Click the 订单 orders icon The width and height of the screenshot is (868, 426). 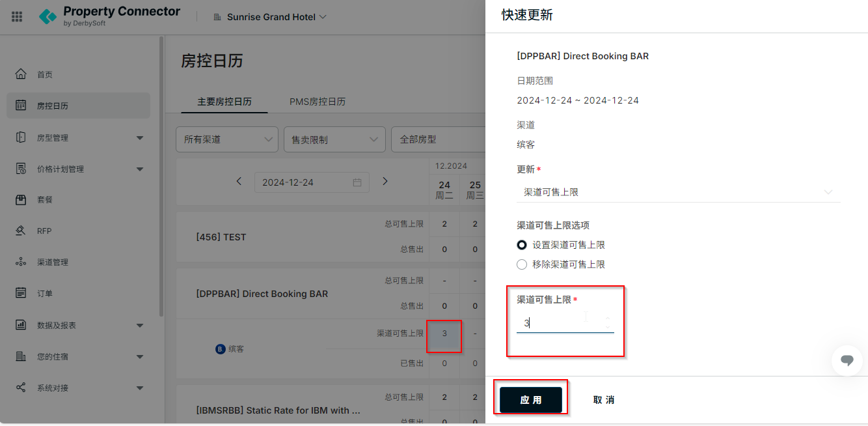point(21,293)
